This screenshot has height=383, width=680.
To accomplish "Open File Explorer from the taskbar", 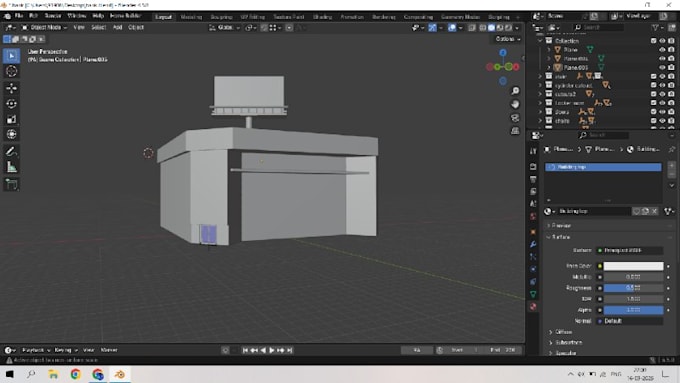I will [53, 374].
